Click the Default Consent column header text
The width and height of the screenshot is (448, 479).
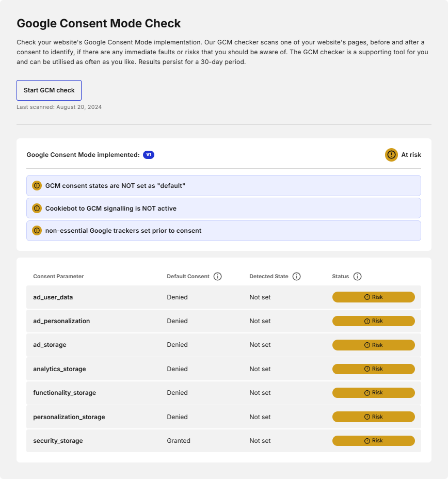coord(188,277)
